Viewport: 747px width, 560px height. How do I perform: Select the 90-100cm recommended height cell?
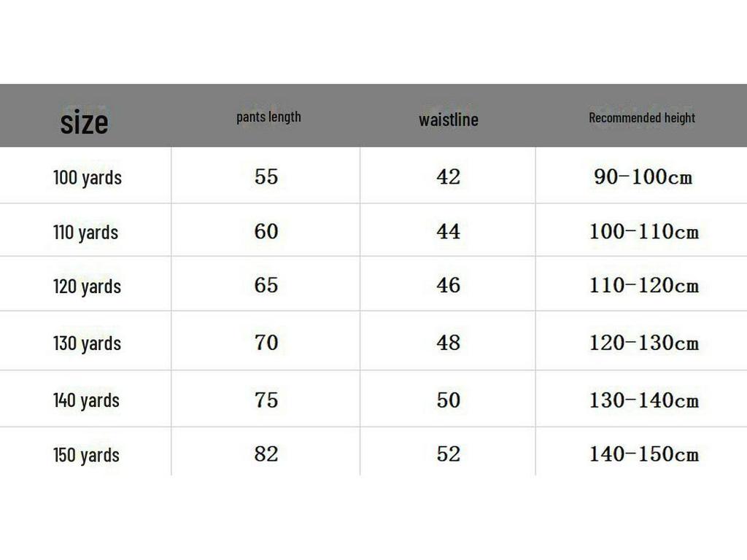[643, 177]
